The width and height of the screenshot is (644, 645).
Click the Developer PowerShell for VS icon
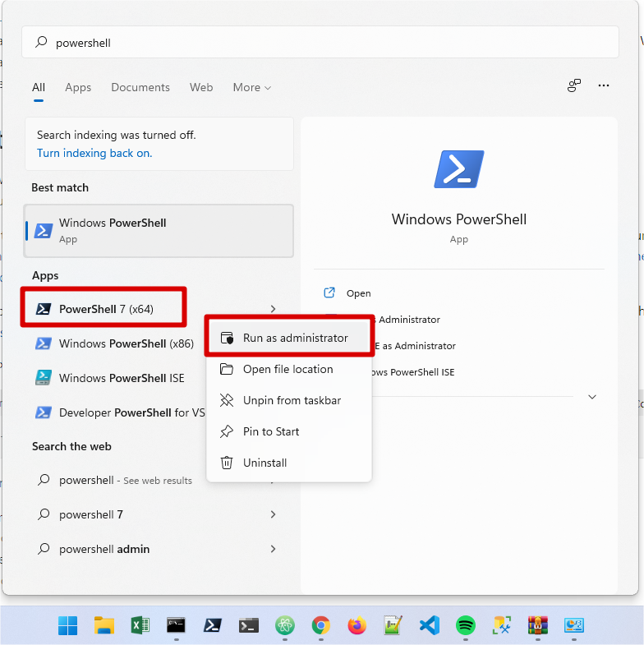tap(44, 412)
